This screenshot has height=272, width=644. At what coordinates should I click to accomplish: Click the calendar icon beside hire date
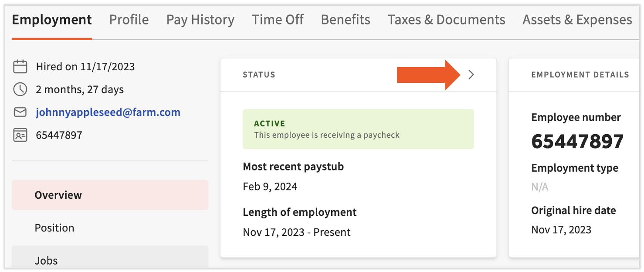pyautogui.click(x=20, y=67)
